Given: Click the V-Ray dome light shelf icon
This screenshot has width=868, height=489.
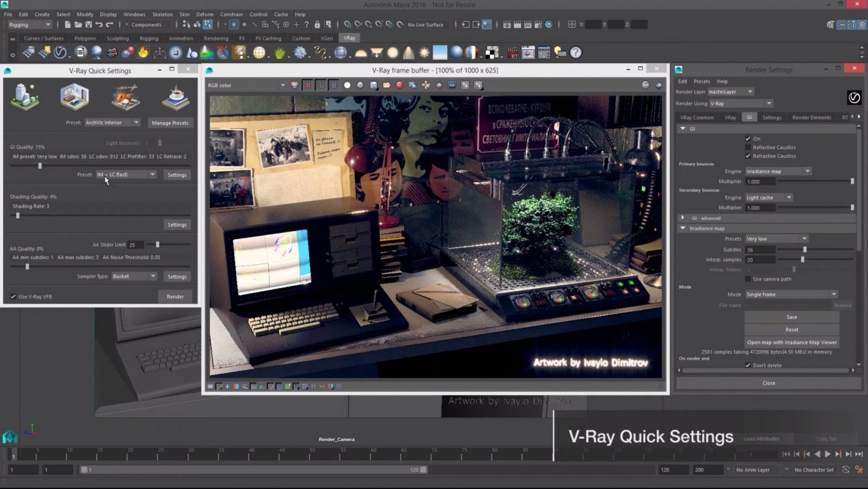Looking at the screenshot, I should [x=361, y=53].
